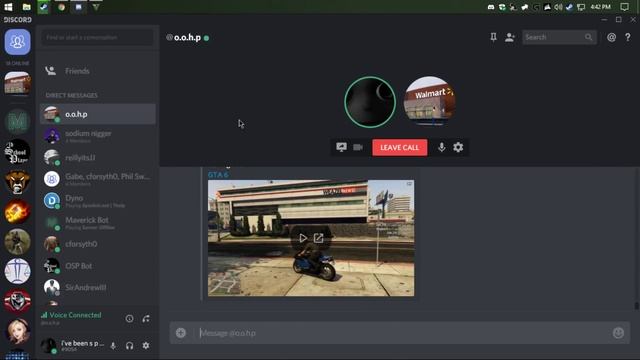The image size is (640, 360).
Task: Click the Search box in header
Action: 559,37
